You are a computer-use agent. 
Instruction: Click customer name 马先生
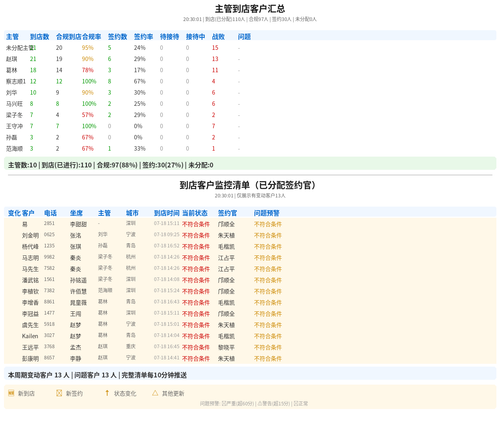tap(30, 269)
